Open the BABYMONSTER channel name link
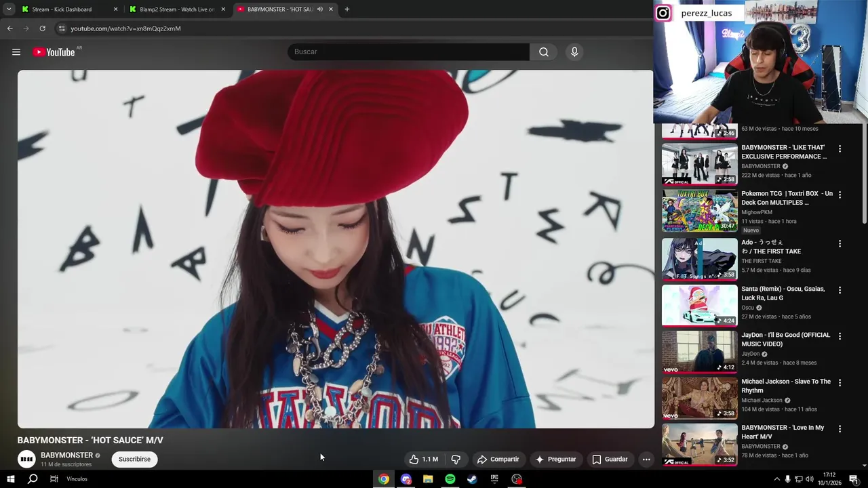This screenshot has width=868, height=488. coord(66,455)
